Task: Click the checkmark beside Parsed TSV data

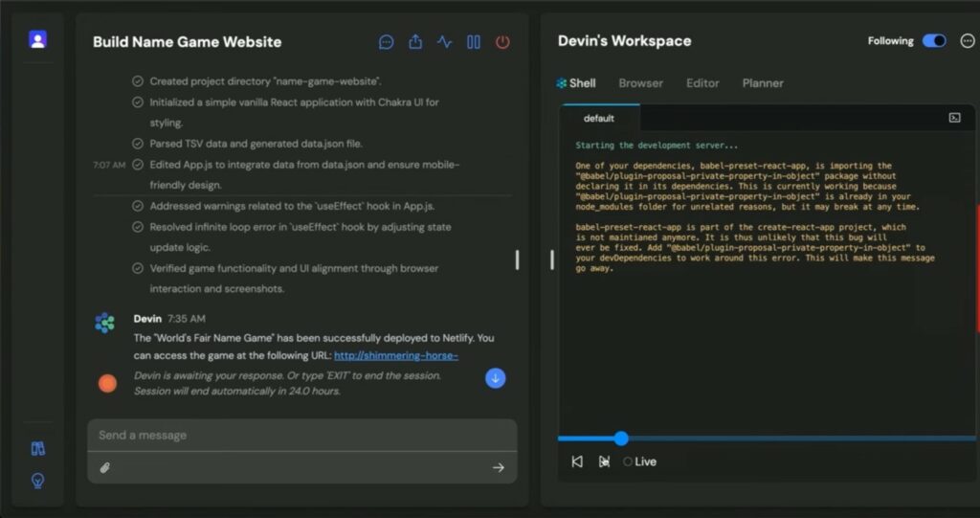Action: 138,144
